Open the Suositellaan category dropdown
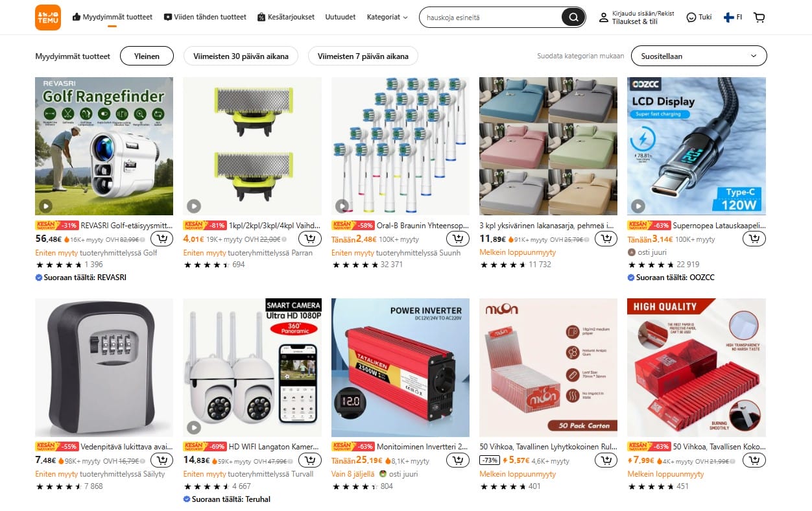This screenshot has width=812, height=511. click(x=699, y=56)
